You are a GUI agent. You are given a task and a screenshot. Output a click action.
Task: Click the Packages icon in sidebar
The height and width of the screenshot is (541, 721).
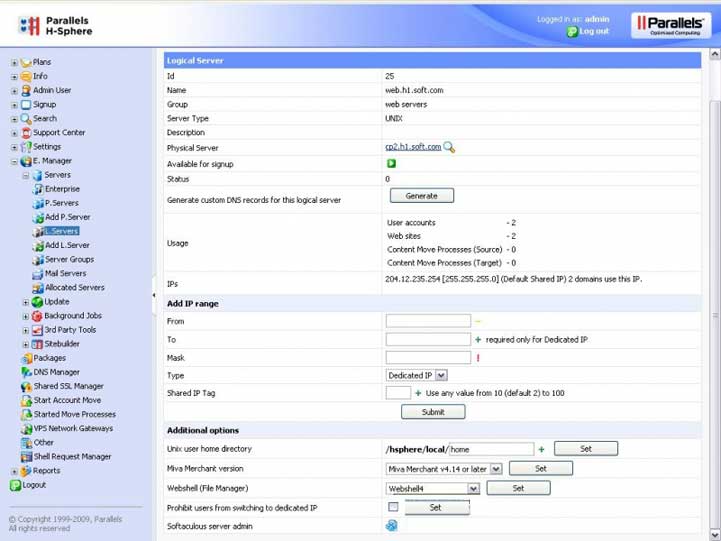(x=26, y=358)
